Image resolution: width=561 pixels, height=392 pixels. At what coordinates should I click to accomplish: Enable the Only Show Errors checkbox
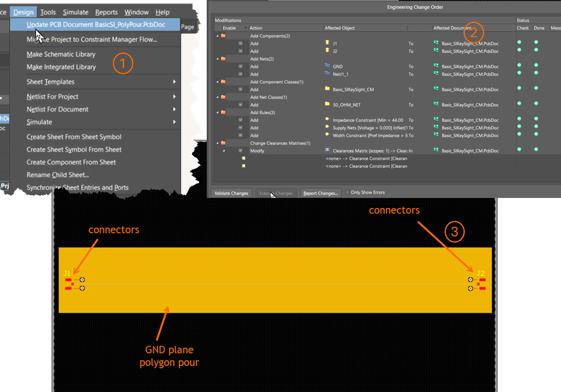pos(347,192)
